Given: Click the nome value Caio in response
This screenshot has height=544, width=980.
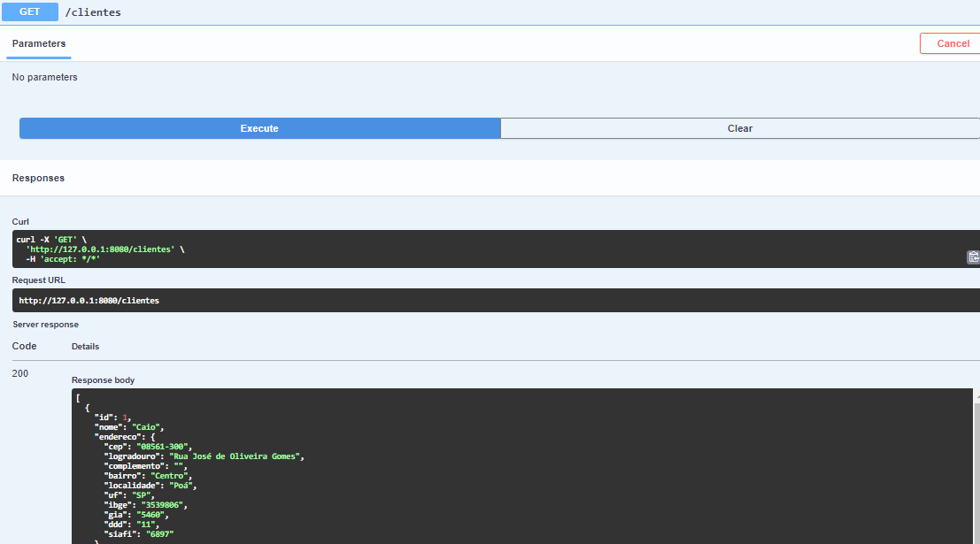Looking at the screenshot, I should (x=147, y=426).
